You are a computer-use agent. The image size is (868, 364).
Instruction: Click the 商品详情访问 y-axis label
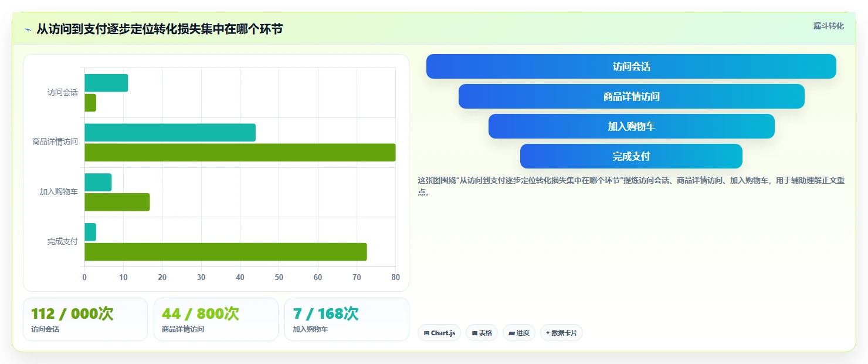pos(55,142)
